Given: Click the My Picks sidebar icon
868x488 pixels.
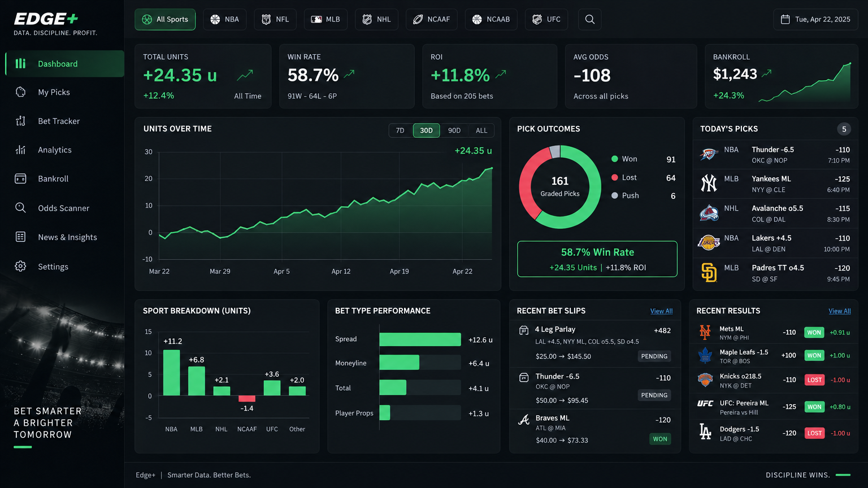Looking at the screenshot, I should 20,92.
